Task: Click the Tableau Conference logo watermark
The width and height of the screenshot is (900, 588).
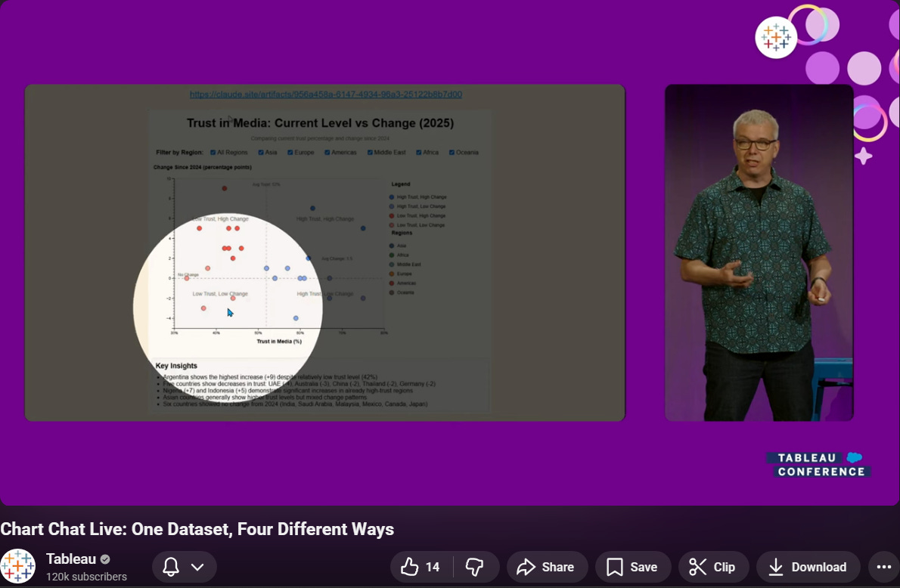Action: 819,465
